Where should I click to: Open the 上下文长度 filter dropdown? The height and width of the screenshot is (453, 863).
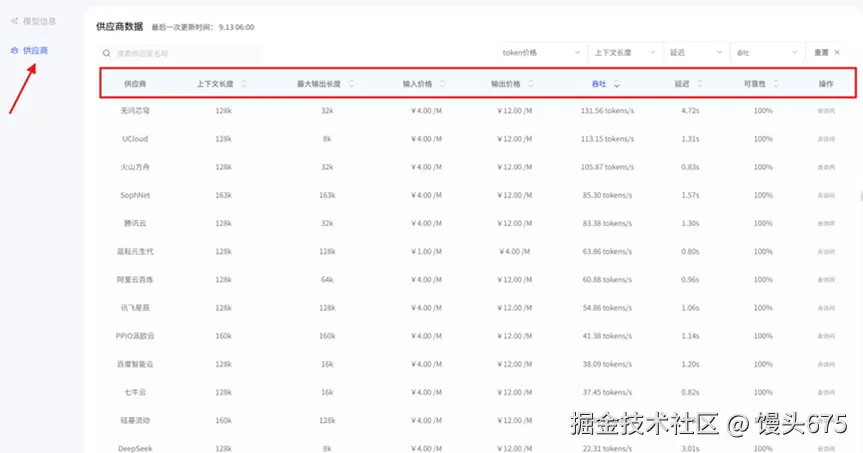(624, 53)
